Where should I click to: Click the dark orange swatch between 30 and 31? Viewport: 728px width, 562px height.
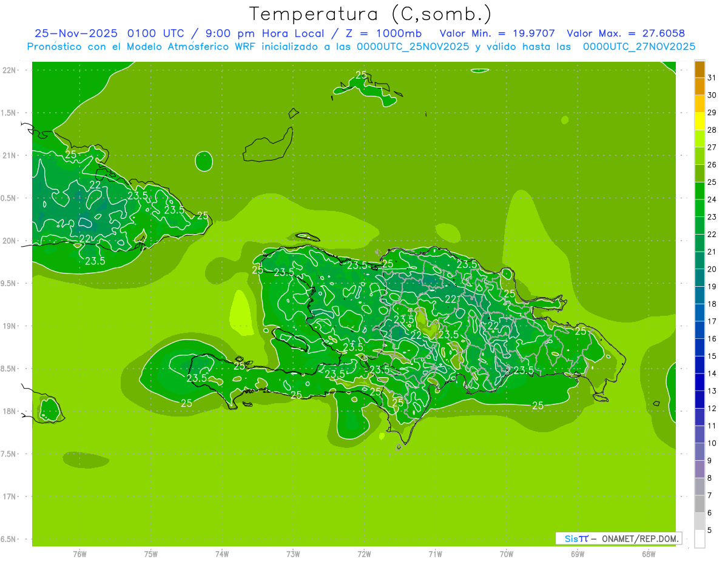(x=699, y=87)
